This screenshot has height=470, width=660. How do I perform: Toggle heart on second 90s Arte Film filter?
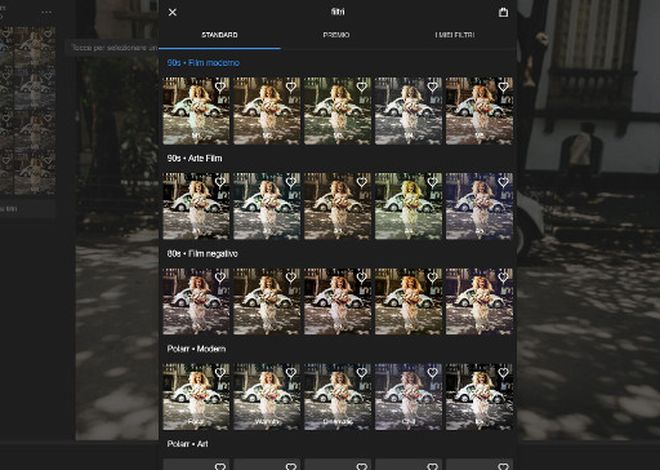(291, 182)
